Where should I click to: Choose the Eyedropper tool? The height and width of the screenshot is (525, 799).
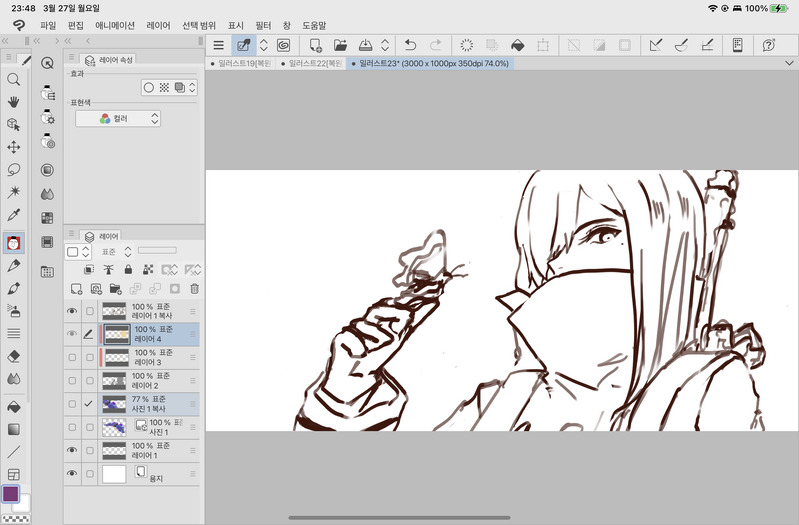click(x=14, y=215)
